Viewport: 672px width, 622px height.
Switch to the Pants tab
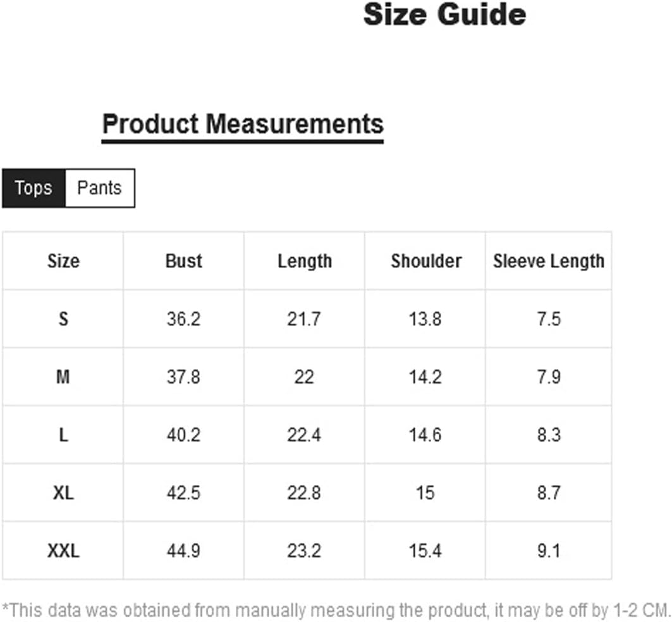[x=99, y=188]
